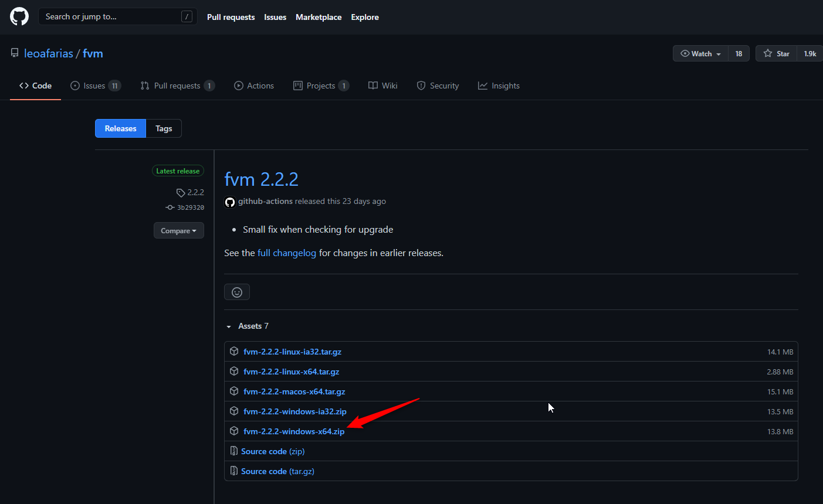Click the tag icon next to 2.2.2
Image resolution: width=823 pixels, height=504 pixels.
(181, 192)
